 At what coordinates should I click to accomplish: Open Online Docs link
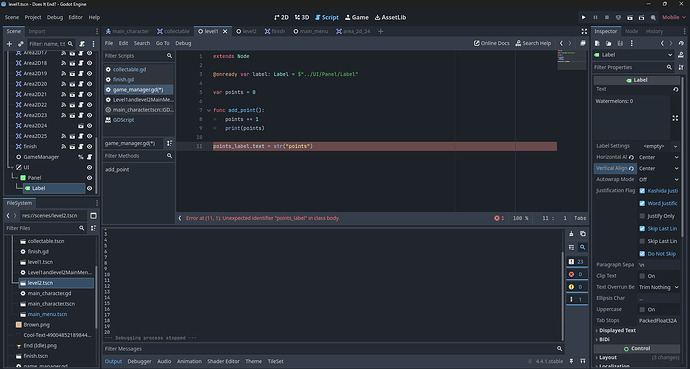(491, 43)
